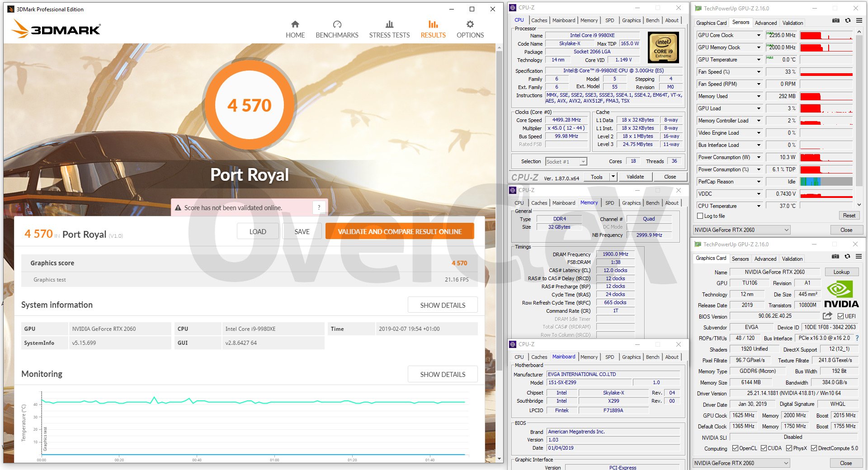Show details for System information
Viewport: 868px width, 470px height.
pyautogui.click(x=443, y=305)
